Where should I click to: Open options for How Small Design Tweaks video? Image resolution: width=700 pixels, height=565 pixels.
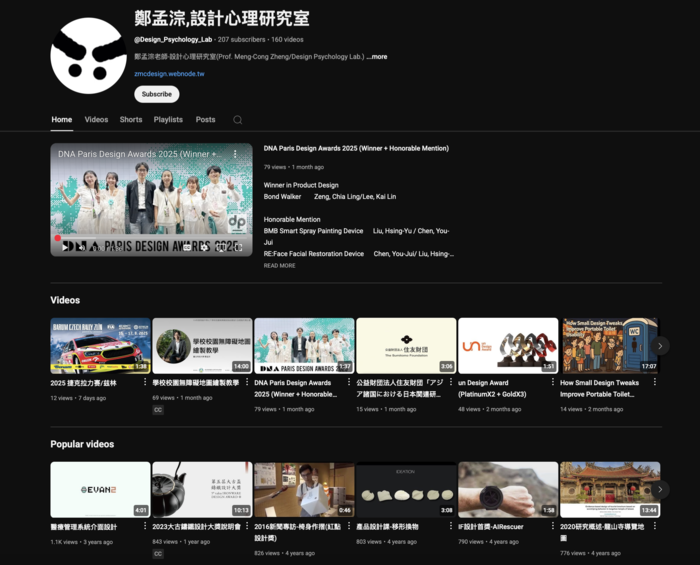pyautogui.click(x=654, y=382)
